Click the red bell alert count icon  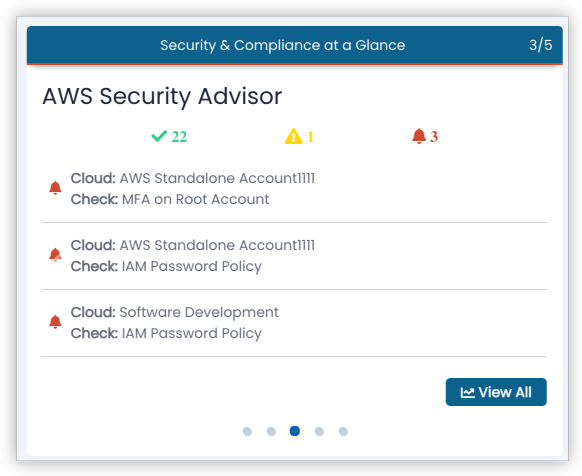[419, 136]
